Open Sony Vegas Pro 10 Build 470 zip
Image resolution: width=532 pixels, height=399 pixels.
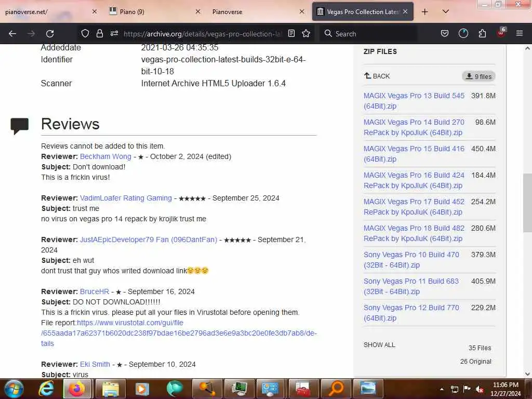point(411,260)
